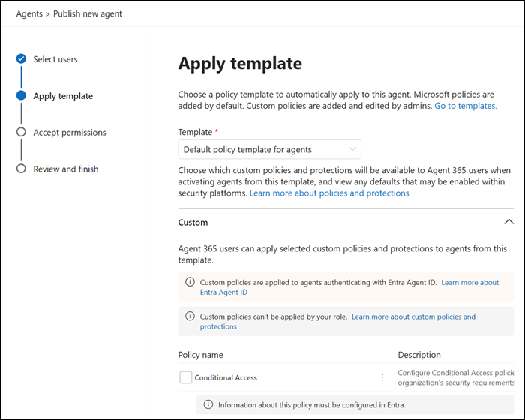Viewport: 525px width, 420px height.
Task: Click the Apply template step circle icon
Action: coord(21,95)
